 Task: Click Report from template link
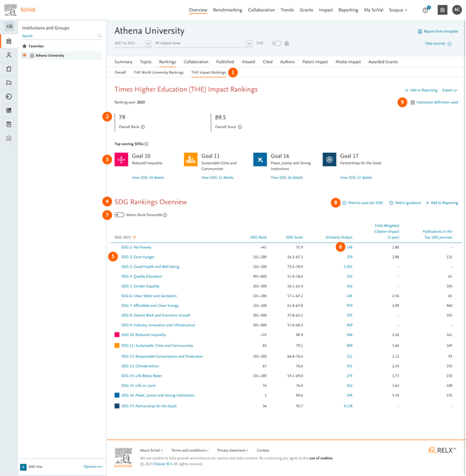[x=438, y=32]
